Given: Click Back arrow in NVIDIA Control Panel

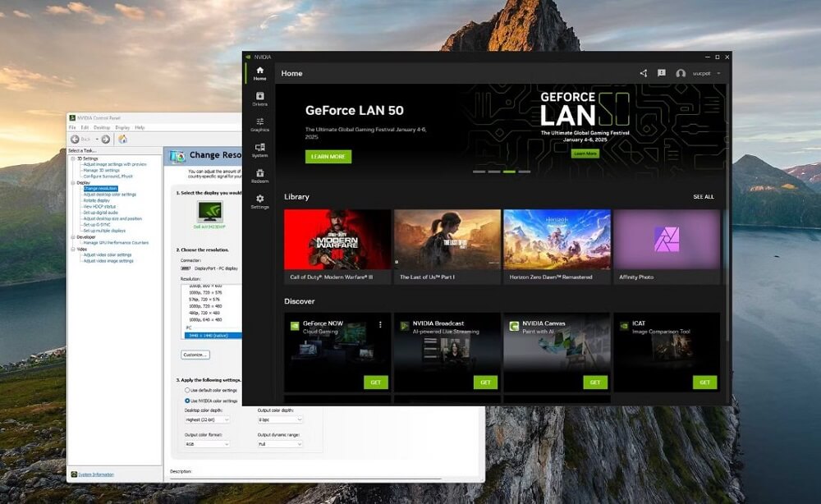Looking at the screenshot, I should 75,140.
